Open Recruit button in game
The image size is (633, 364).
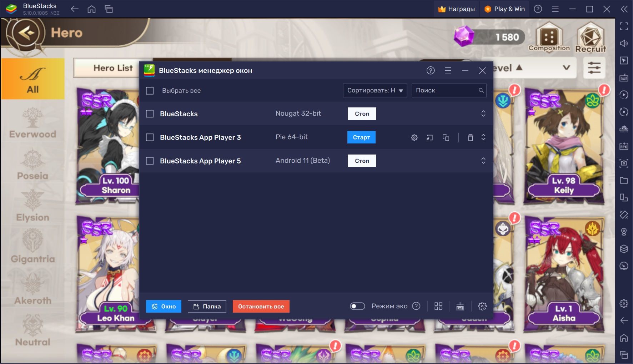click(x=591, y=37)
